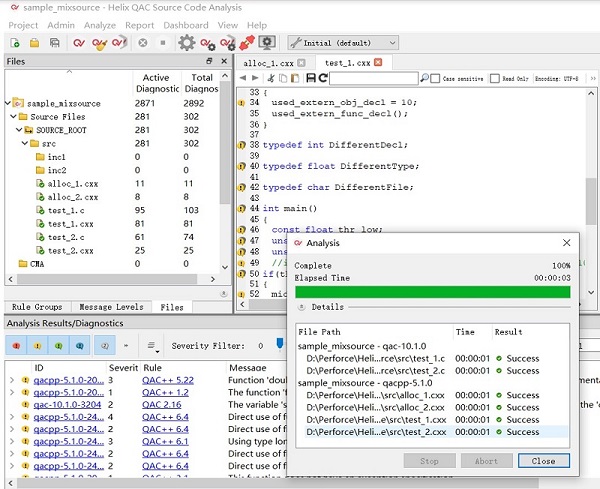Open the QAC++ 1.2 rule link
The image size is (600, 489).
(x=165, y=392)
